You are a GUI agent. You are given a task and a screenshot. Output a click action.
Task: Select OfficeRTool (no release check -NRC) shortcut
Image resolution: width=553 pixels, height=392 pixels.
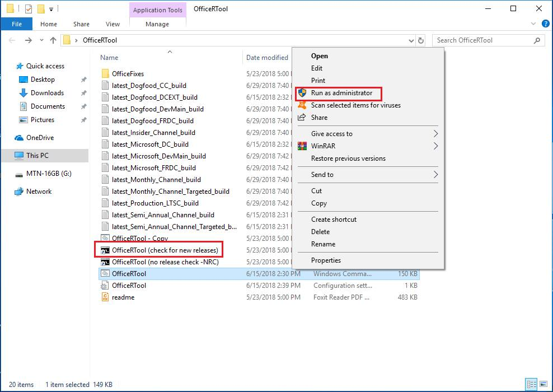[x=165, y=262]
